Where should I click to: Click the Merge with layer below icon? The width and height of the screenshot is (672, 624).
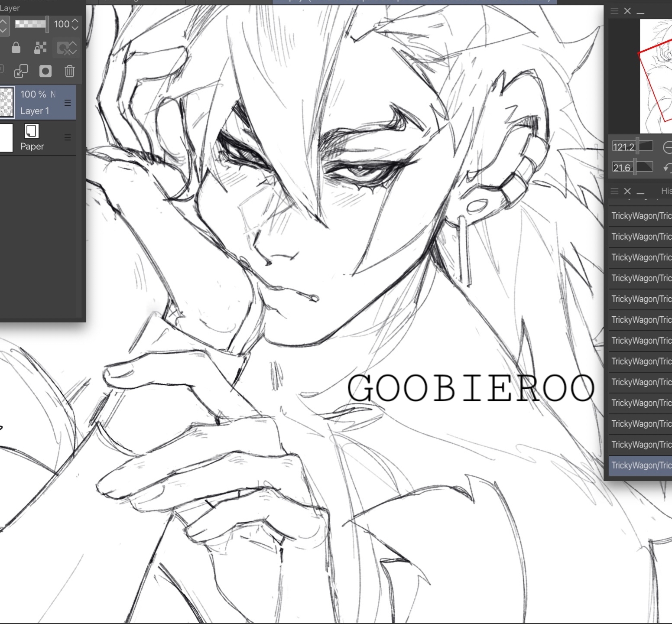[21, 71]
